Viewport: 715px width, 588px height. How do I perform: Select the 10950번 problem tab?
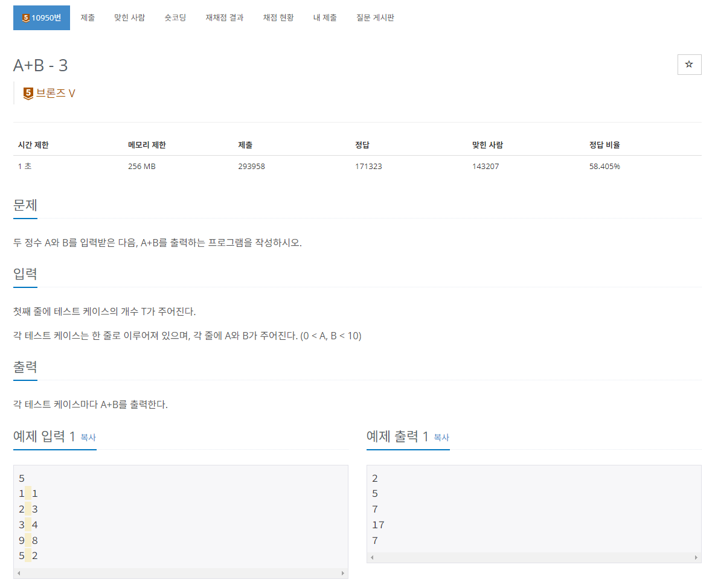[x=41, y=18]
